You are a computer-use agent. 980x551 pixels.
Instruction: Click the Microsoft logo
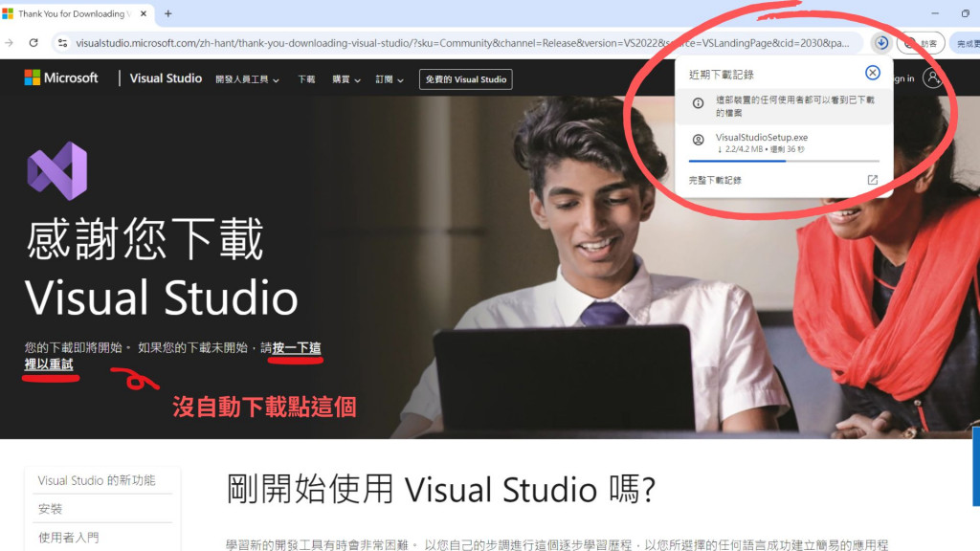tap(61, 77)
